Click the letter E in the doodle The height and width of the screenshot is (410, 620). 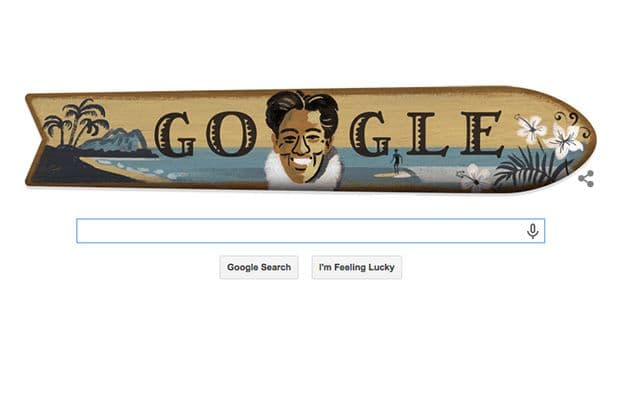pyautogui.click(x=481, y=134)
